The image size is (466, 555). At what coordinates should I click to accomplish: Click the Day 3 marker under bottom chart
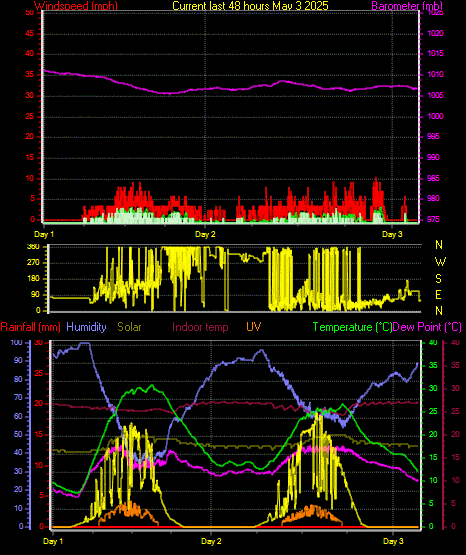[393, 541]
